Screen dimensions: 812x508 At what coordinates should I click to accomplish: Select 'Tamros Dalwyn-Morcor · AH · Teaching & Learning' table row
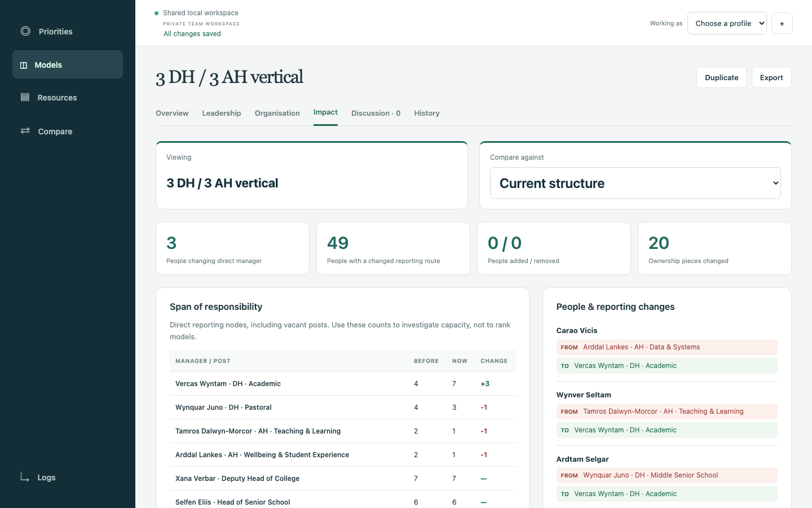pos(343,431)
